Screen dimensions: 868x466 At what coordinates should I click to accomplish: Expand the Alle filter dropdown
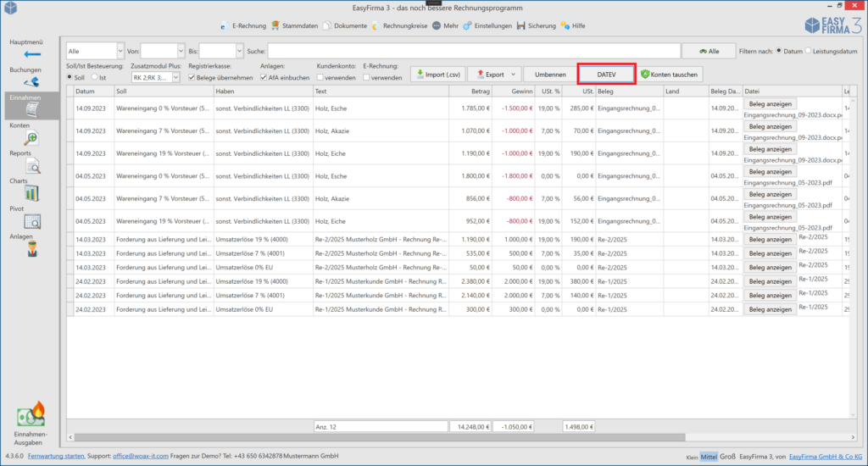[120, 51]
